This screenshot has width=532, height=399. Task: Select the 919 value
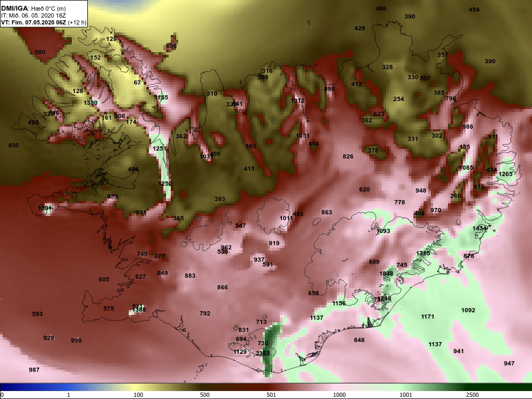coord(274,243)
